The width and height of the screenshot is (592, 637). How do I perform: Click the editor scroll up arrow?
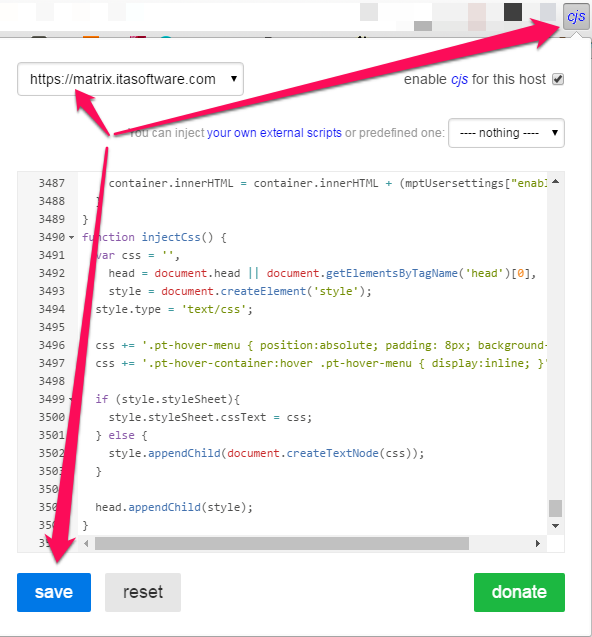tap(555, 182)
